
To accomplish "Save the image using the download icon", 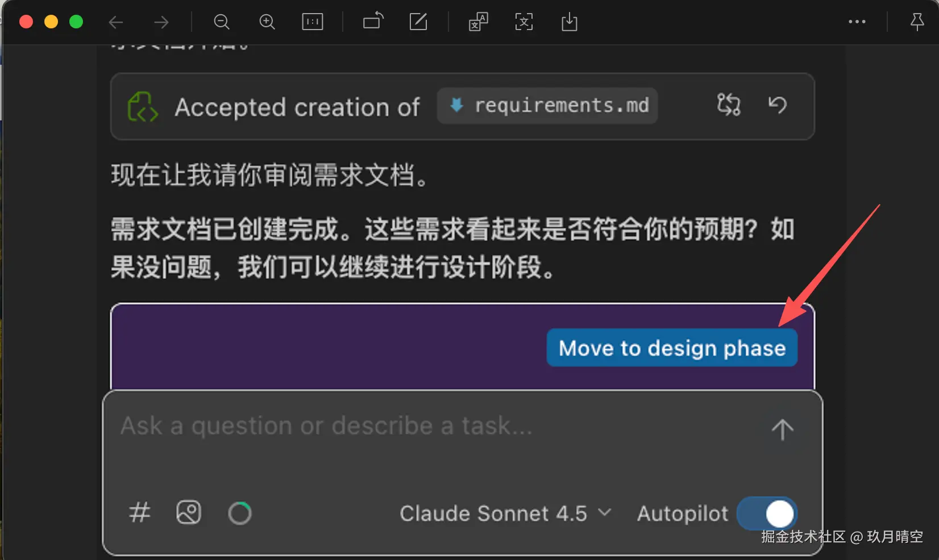I will [569, 22].
